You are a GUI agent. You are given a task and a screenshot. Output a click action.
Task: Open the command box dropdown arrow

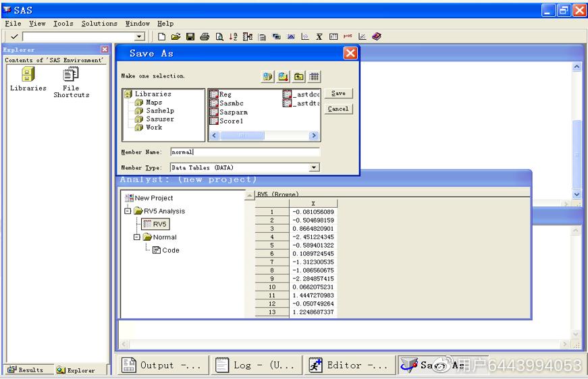(x=139, y=36)
